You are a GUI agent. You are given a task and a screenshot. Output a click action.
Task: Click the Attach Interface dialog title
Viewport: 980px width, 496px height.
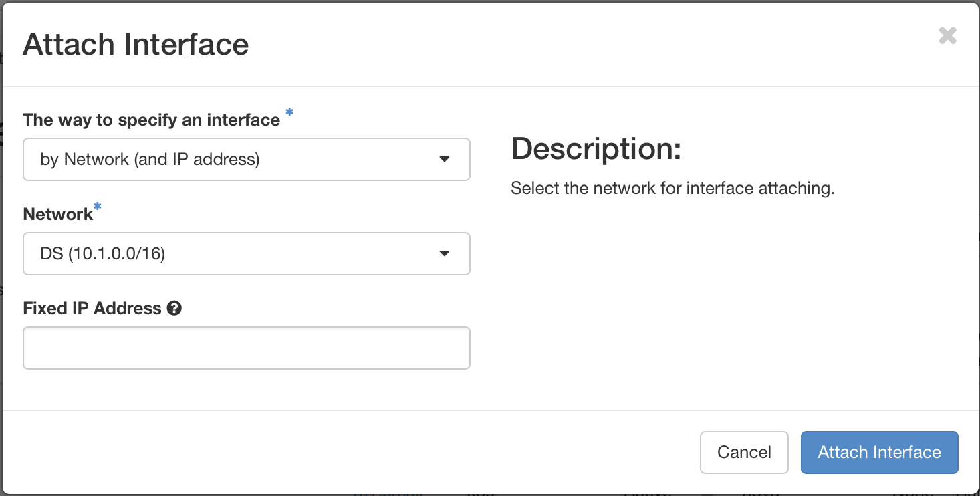point(136,45)
